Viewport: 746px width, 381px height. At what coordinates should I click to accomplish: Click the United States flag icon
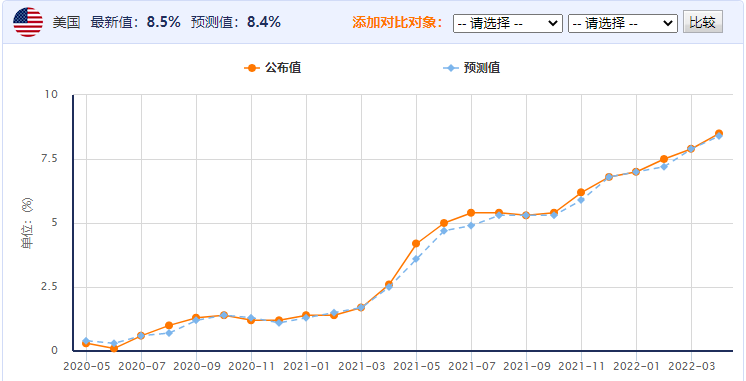pos(28,22)
